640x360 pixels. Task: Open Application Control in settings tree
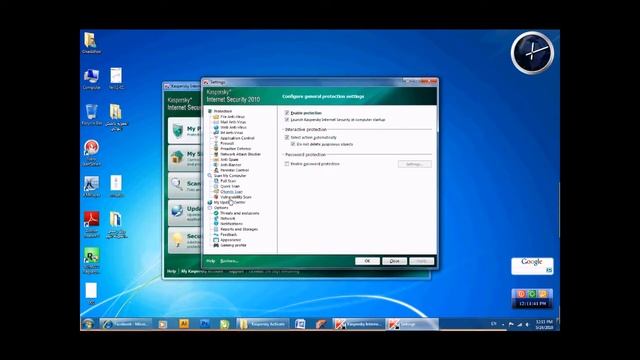[x=237, y=138]
